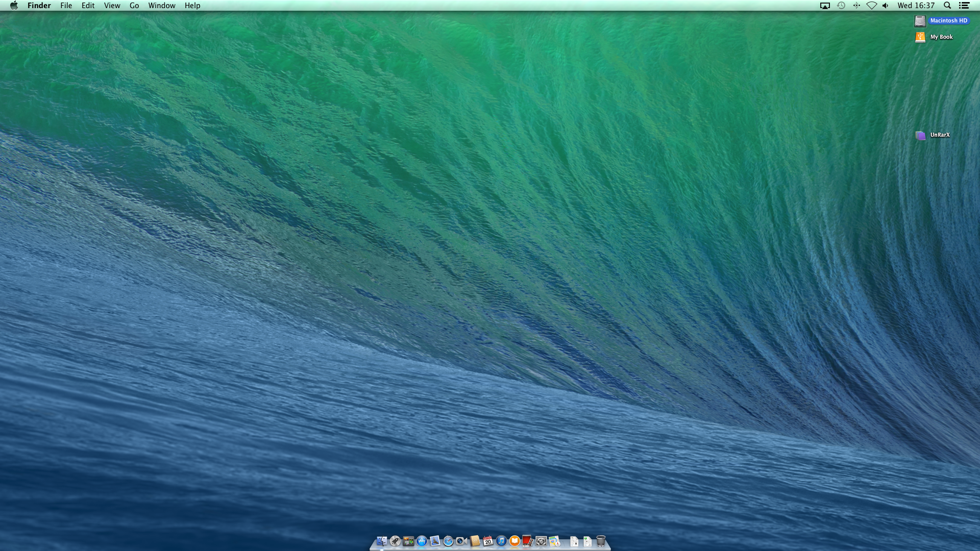Open Calendar dock icon
Screen dimensions: 980x551
[x=488, y=541]
